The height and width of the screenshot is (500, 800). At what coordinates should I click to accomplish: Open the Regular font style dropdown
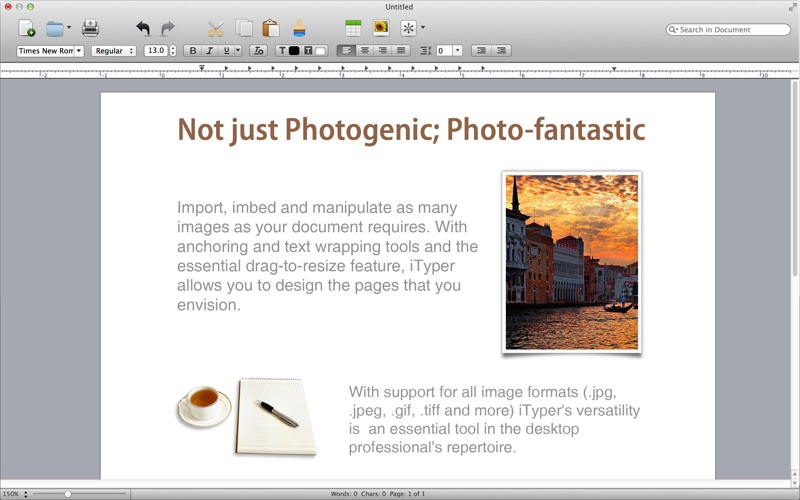(x=113, y=50)
